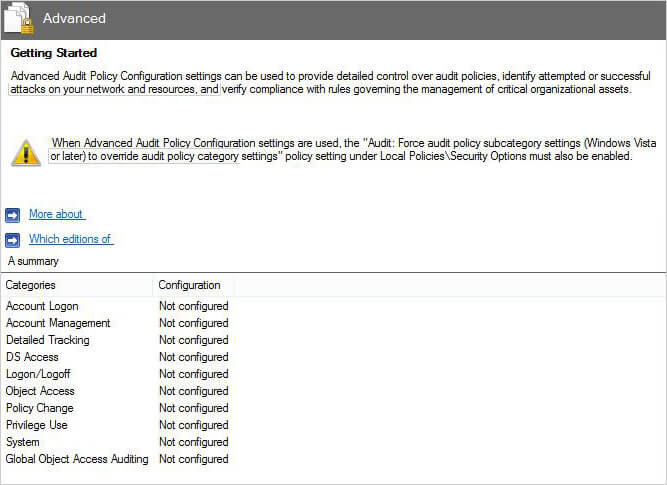Select the Account Management category
The height and width of the screenshot is (485, 667).
click(x=58, y=323)
